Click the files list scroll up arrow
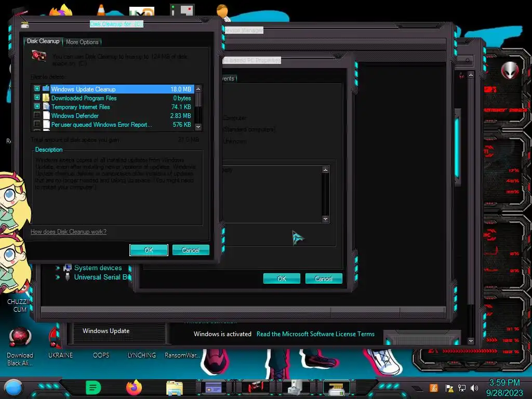 click(x=198, y=88)
